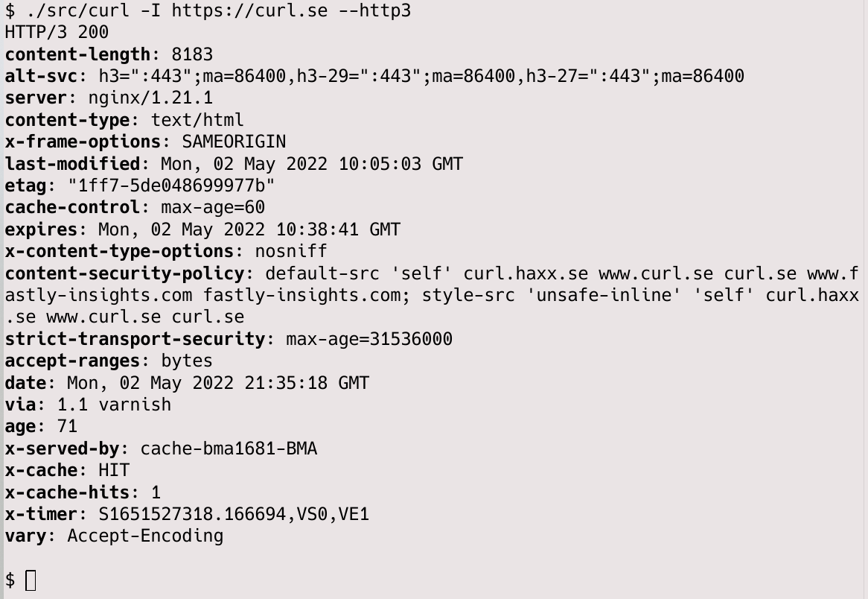
Task: Click the nosniff value
Action: point(291,251)
